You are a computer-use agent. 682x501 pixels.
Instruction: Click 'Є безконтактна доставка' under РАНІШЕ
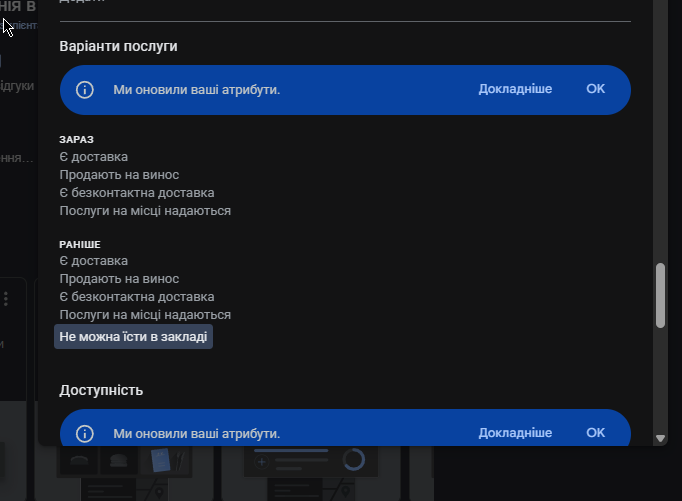pyautogui.click(x=137, y=297)
